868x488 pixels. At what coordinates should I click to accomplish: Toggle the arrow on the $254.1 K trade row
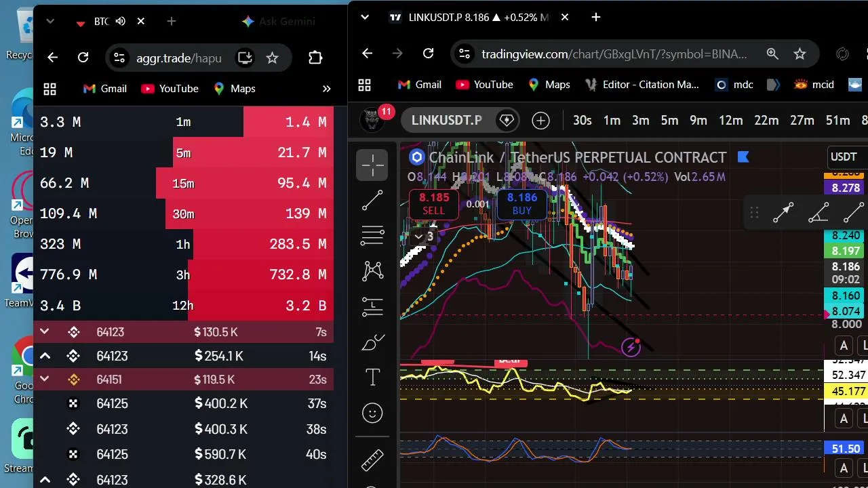pyautogui.click(x=45, y=356)
